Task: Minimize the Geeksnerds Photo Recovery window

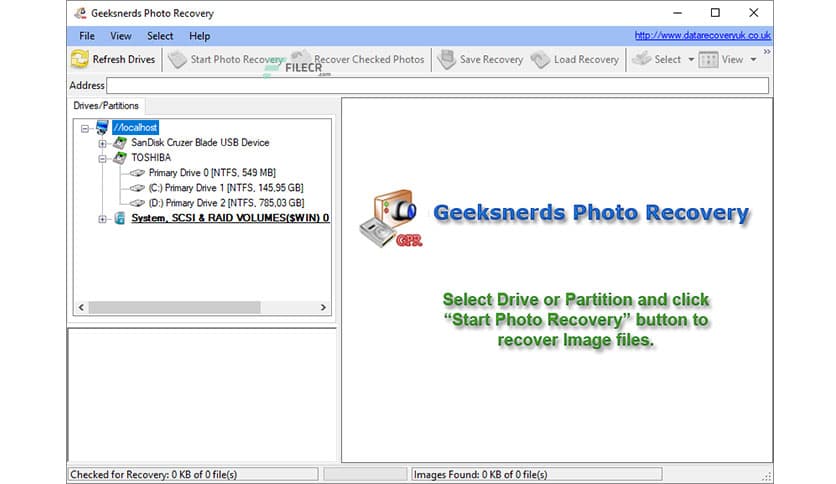Action: point(678,13)
